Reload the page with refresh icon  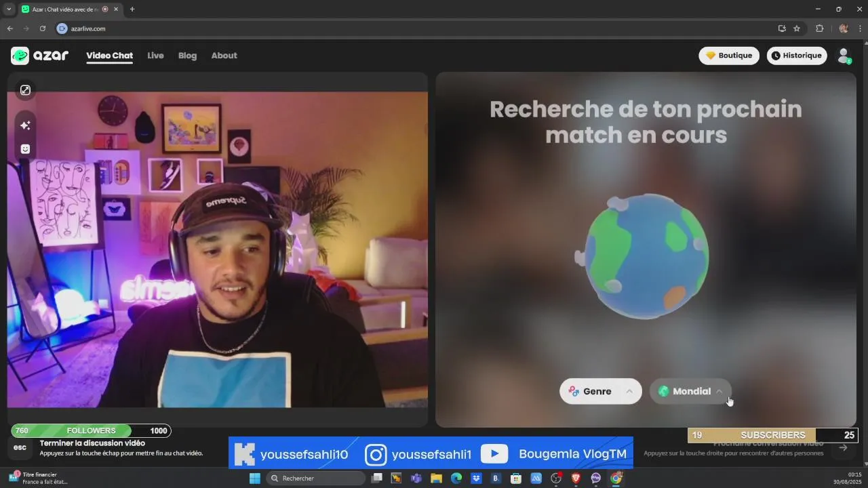pyautogui.click(x=42, y=28)
